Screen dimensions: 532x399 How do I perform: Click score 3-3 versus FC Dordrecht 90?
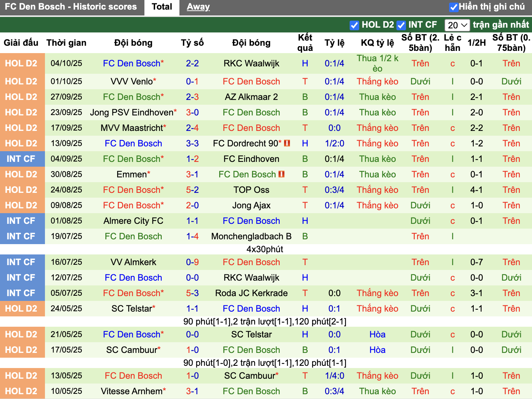click(x=192, y=143)
